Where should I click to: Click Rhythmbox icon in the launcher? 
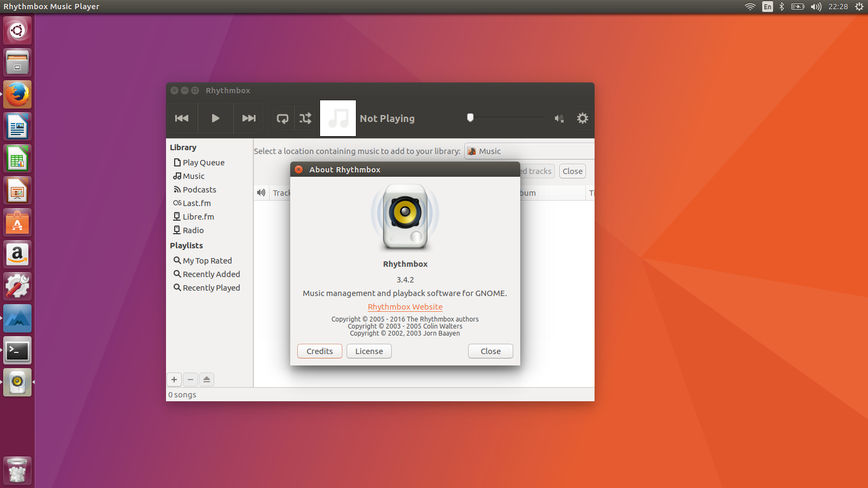tap(17, 382)
